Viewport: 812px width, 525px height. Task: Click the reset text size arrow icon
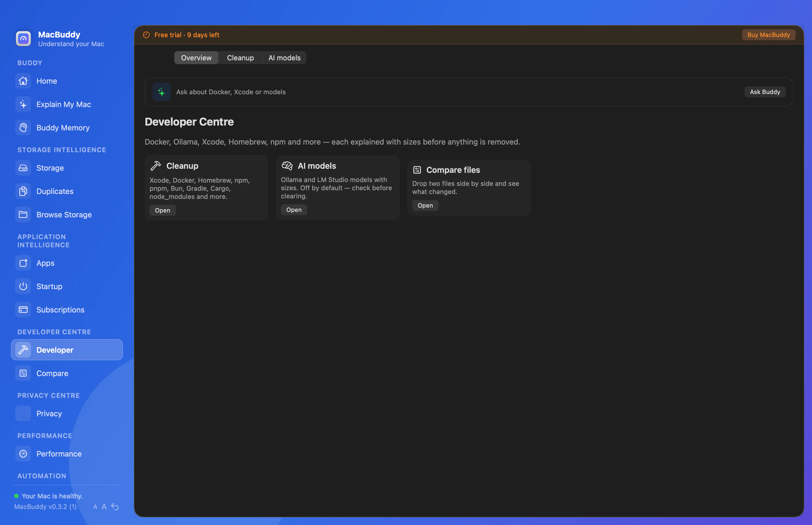pos(115,507)
